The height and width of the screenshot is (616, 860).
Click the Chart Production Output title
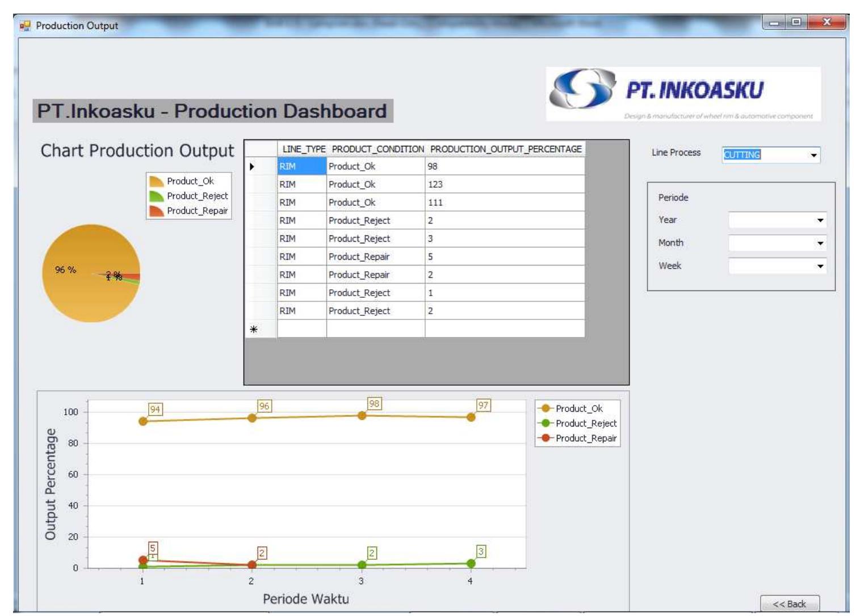137,150
